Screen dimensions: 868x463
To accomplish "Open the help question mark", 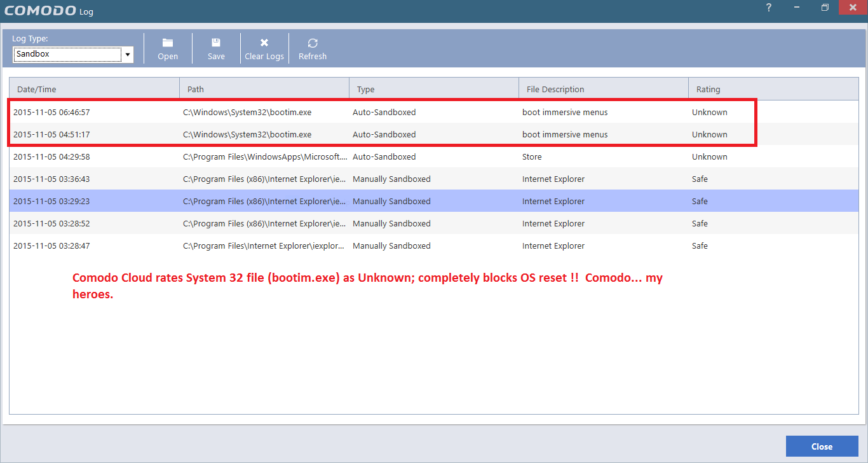I will click(x=769, y=8).
